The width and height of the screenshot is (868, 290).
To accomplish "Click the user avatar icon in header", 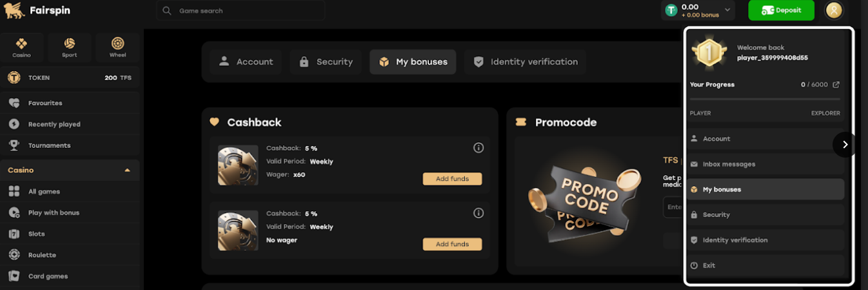I will click(834, 10).
